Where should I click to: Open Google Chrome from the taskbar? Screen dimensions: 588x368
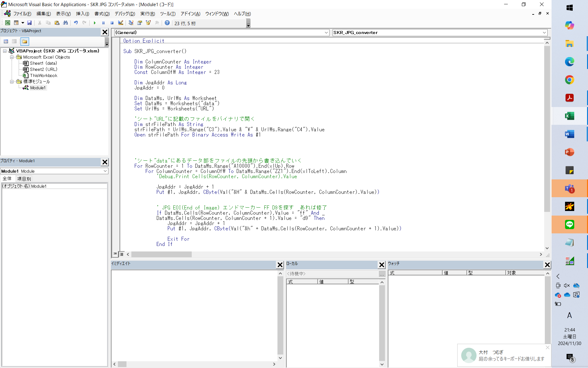click(x=569, y=80)
